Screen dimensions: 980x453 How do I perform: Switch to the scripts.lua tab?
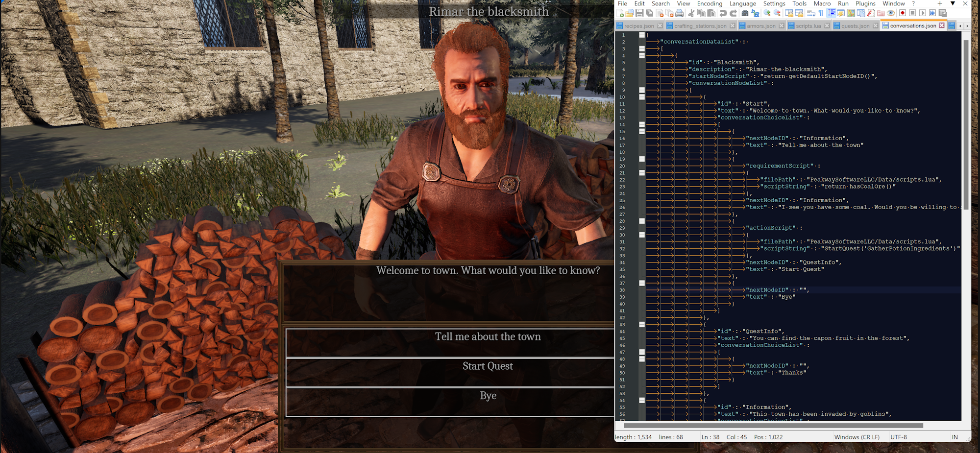point(808,26)
